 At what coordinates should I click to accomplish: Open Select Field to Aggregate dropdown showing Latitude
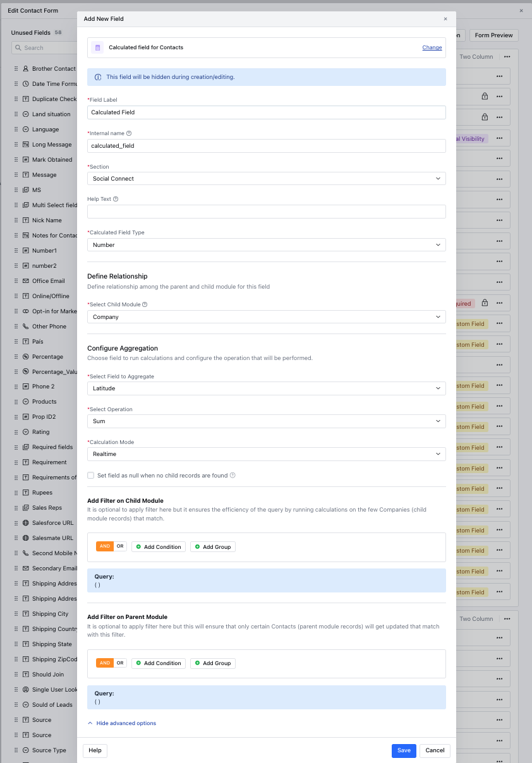coord(267,388)
